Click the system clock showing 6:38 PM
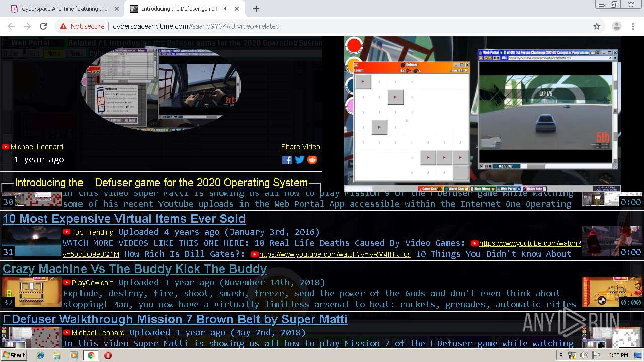 [x=618, y=355]
